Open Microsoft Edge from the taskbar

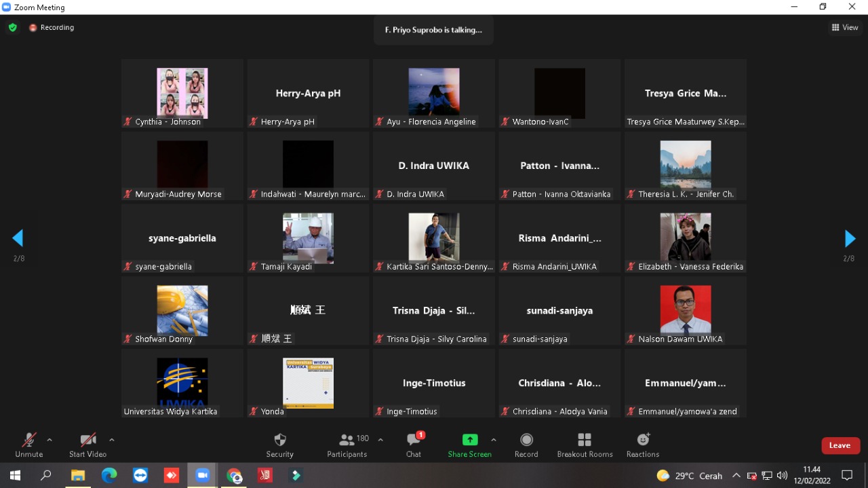point(109,475)
